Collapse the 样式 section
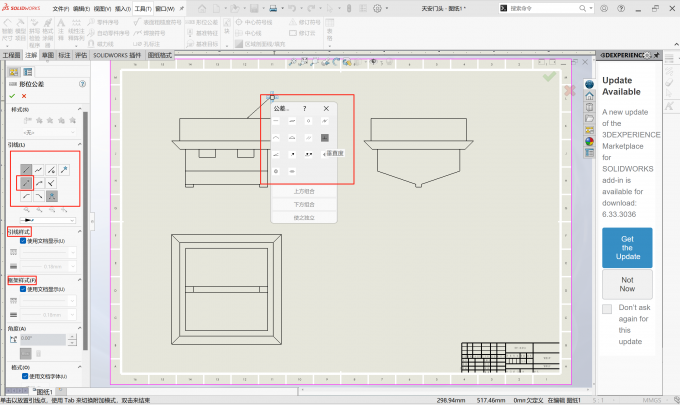The width and height of the screenshot is (680, 405). tap(79, 109)
